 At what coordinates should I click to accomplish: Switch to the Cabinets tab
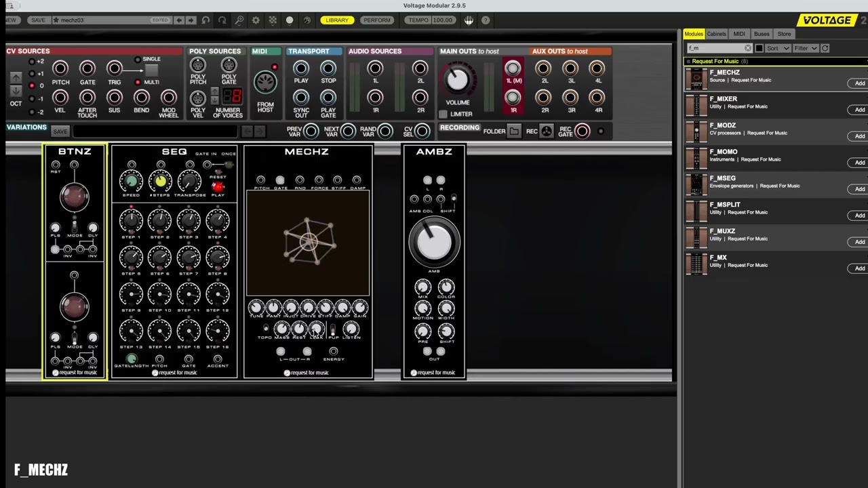point(716,34)
